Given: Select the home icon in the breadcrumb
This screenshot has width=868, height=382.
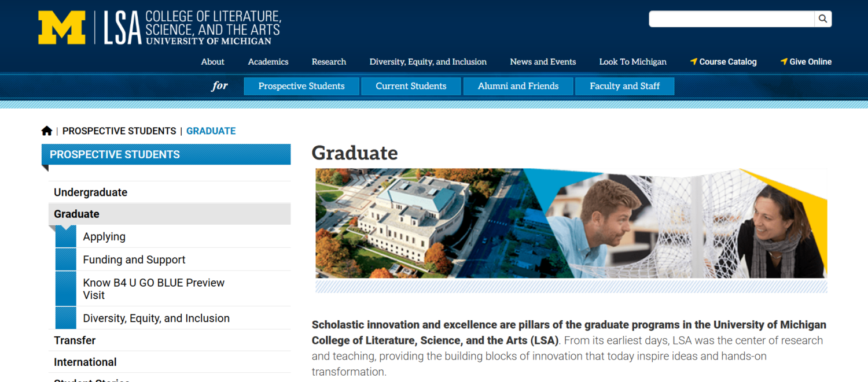Looking at the screenshot, I should click(x=47, y=130).
